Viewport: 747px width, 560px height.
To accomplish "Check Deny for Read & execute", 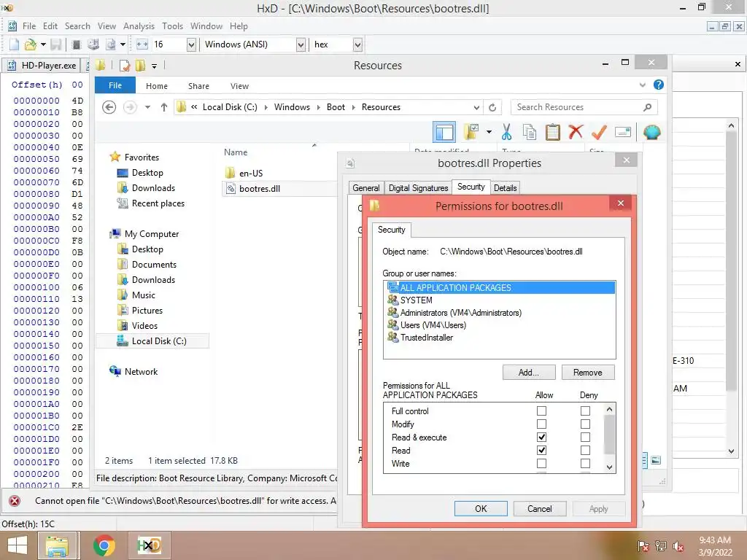I will pos(586,437).
